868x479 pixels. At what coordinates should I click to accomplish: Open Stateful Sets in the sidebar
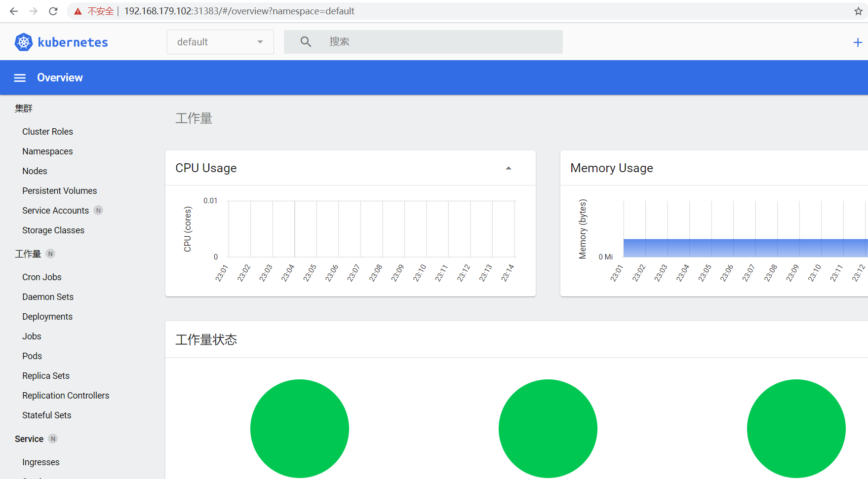46,415
